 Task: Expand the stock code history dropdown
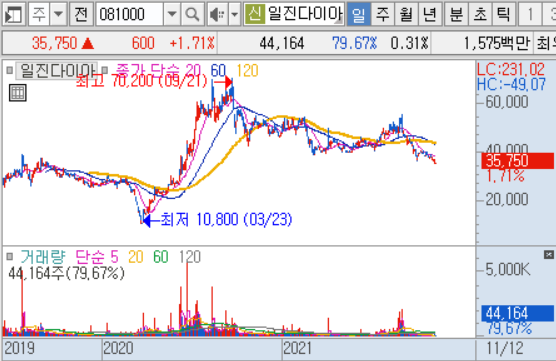pos(172,15)
